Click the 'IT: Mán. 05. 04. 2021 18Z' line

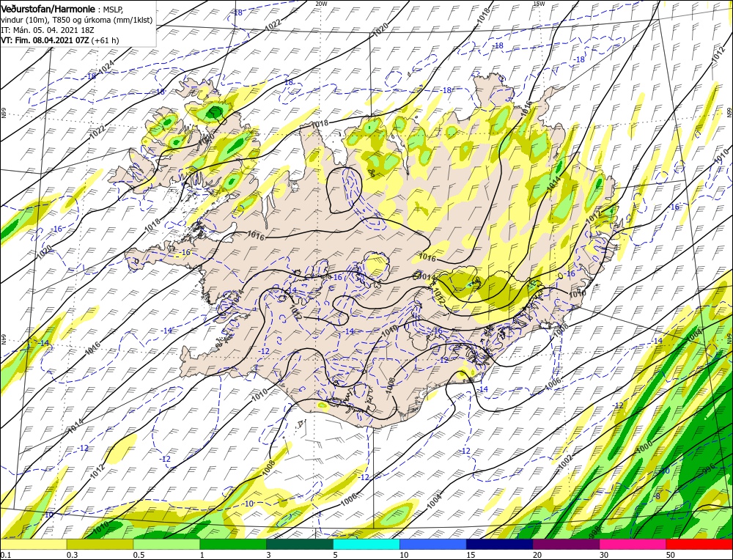[48, 30]
